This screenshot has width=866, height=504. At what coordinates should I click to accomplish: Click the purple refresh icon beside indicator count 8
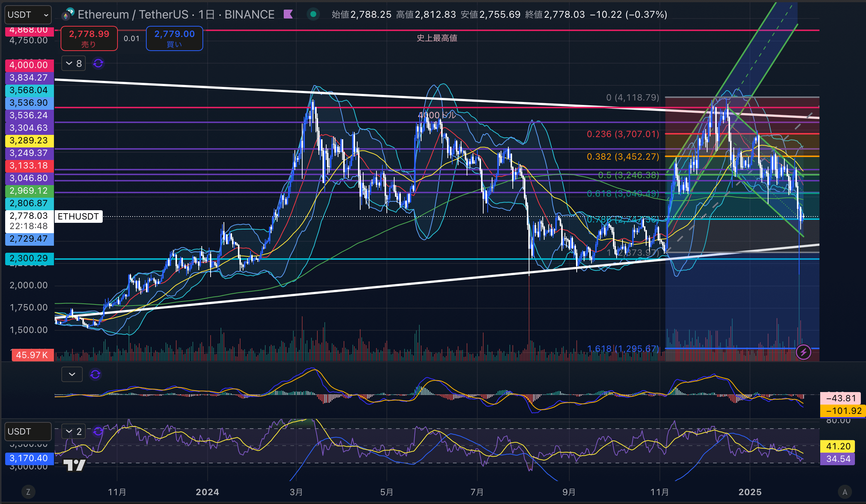coord(98,64)
